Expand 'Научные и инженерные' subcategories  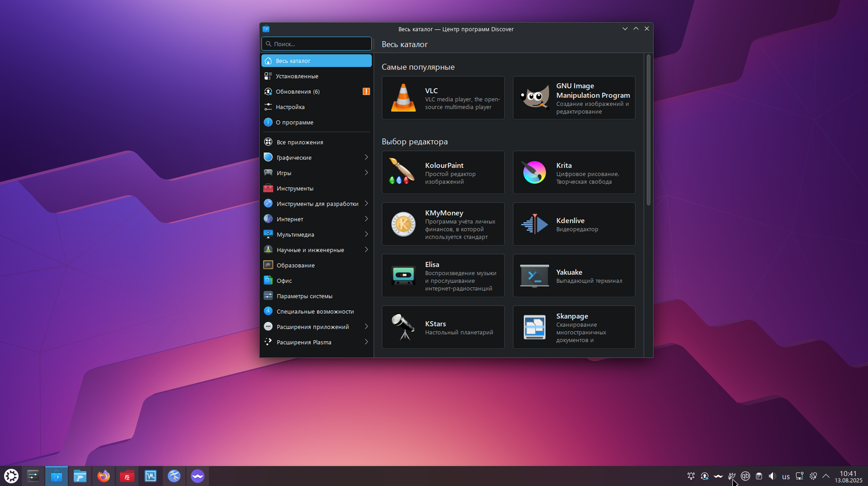pos(366,250)
